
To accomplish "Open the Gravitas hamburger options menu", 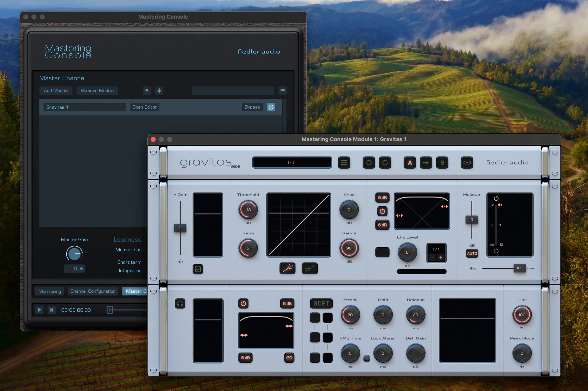I will [x=344, y=163].
